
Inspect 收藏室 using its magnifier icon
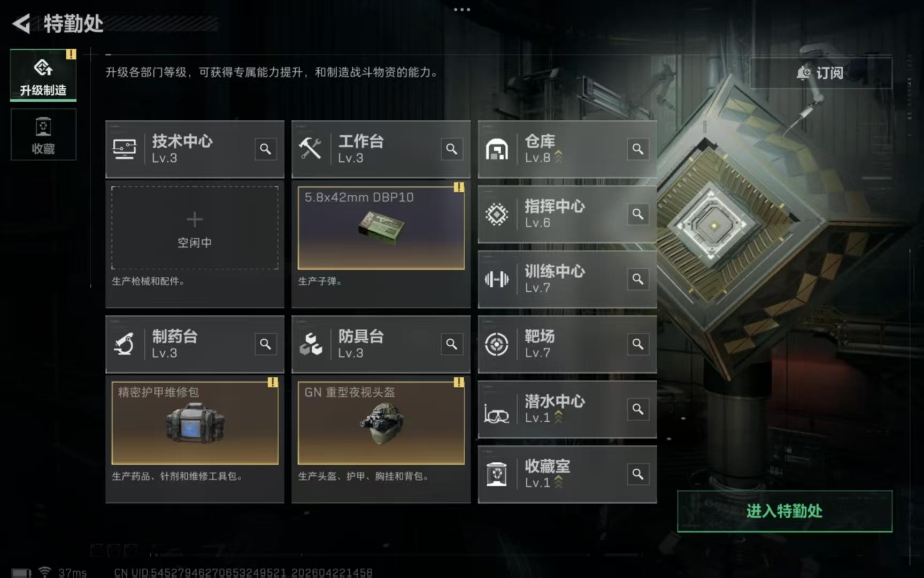637,474
